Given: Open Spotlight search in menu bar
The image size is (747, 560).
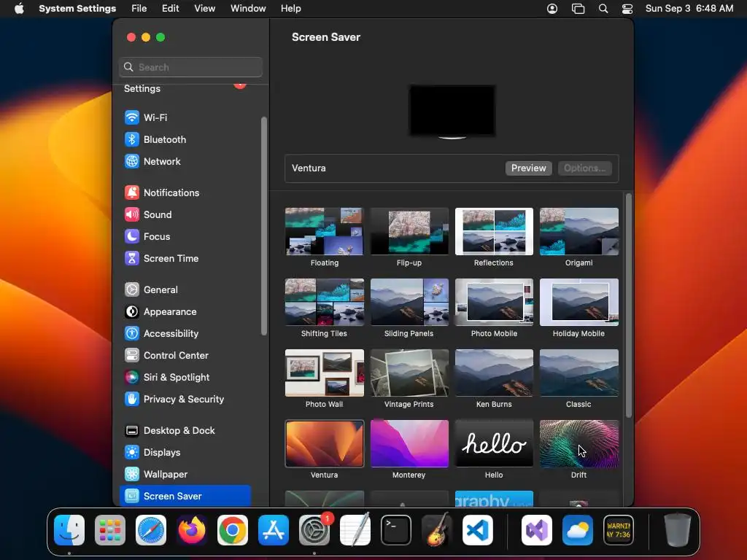Looking at the screenshot, I should coord(603,9).
